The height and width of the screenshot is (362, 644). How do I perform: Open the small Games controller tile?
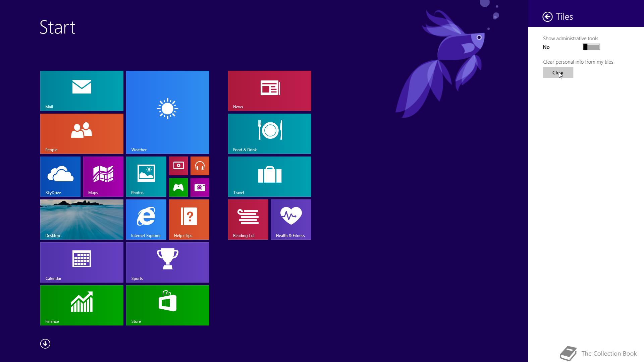[178, 187]
